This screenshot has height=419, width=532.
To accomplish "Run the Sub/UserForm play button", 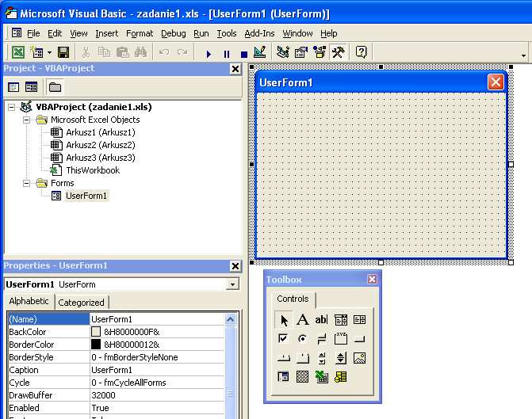I will (209, 54).
